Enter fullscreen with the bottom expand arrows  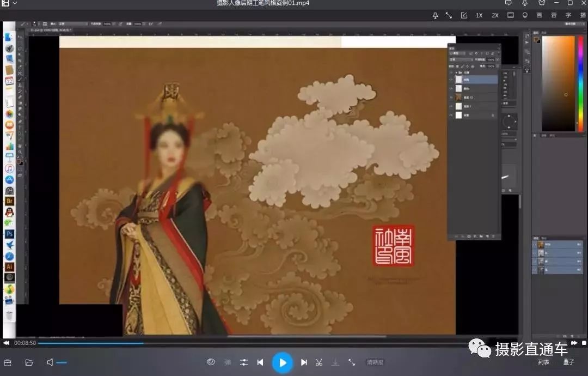coord(352,362)
